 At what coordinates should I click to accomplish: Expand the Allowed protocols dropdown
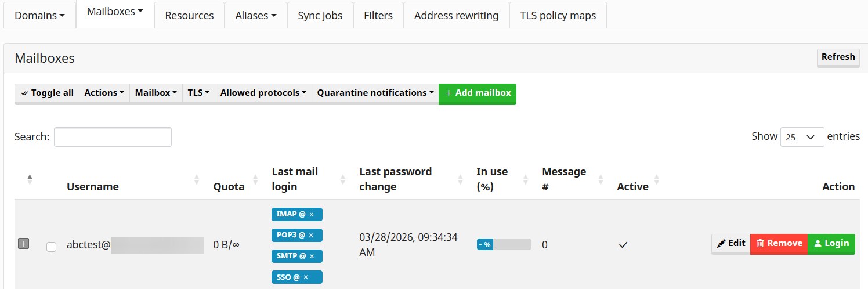[263, 93]
